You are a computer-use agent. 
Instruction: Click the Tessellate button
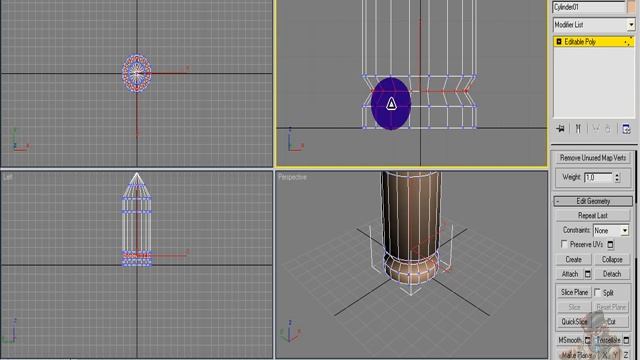[x=608, y=340]
